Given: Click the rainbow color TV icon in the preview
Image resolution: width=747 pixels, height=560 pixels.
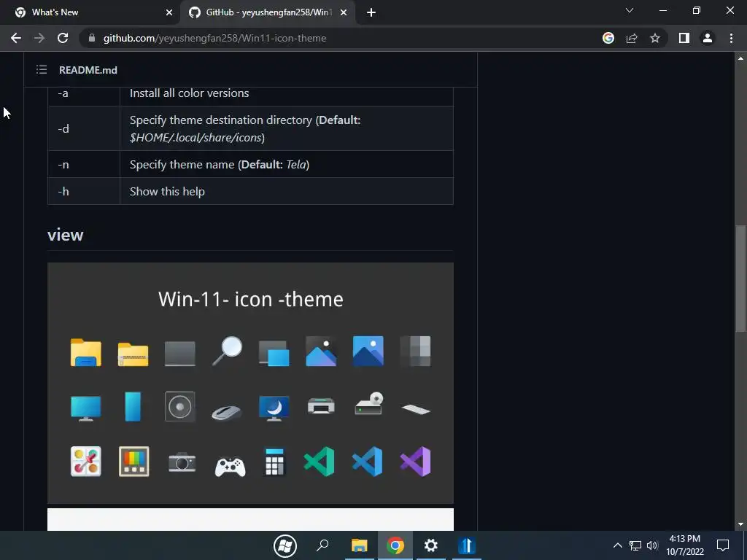Looking at the screenshot, I should [134, 462].
